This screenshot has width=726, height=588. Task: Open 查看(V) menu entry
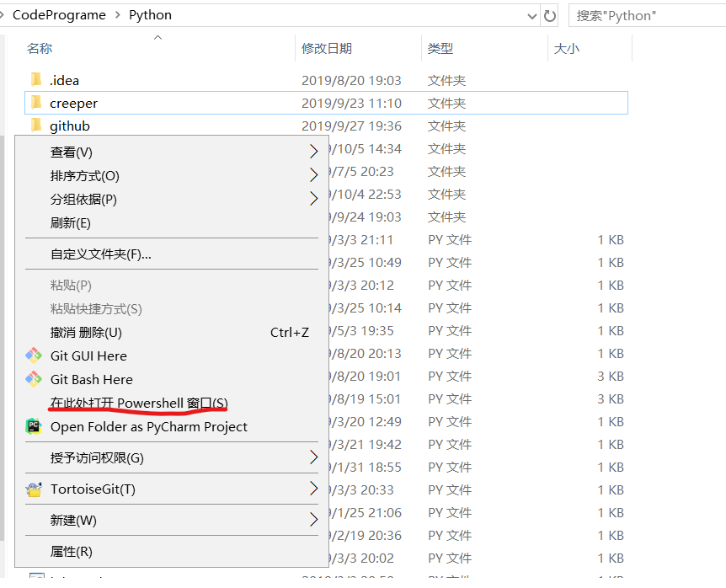coord(171,152)
